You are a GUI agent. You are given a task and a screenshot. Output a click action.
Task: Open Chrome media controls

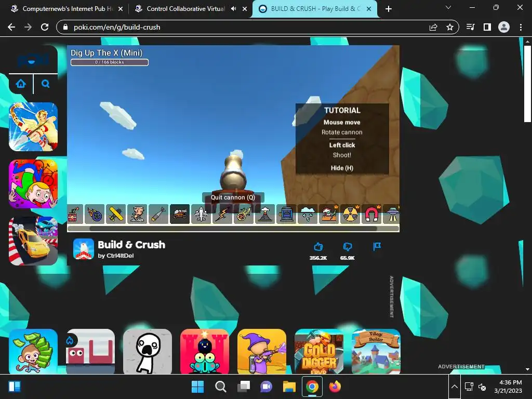tap(470, 27)
